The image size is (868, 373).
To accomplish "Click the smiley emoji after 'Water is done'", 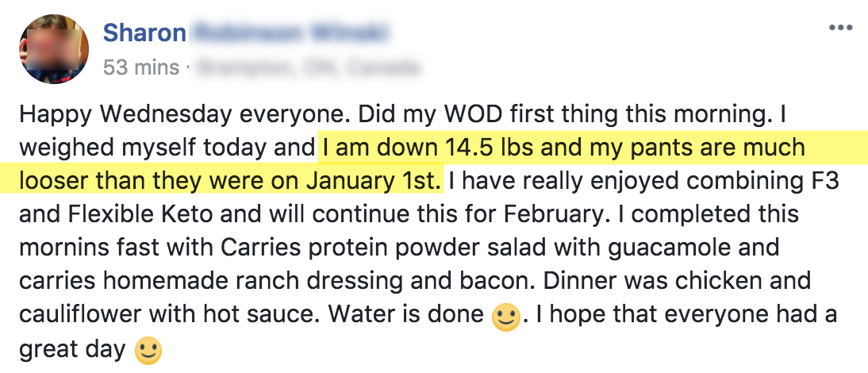I will pyautogui.click(x=506, y=317).
